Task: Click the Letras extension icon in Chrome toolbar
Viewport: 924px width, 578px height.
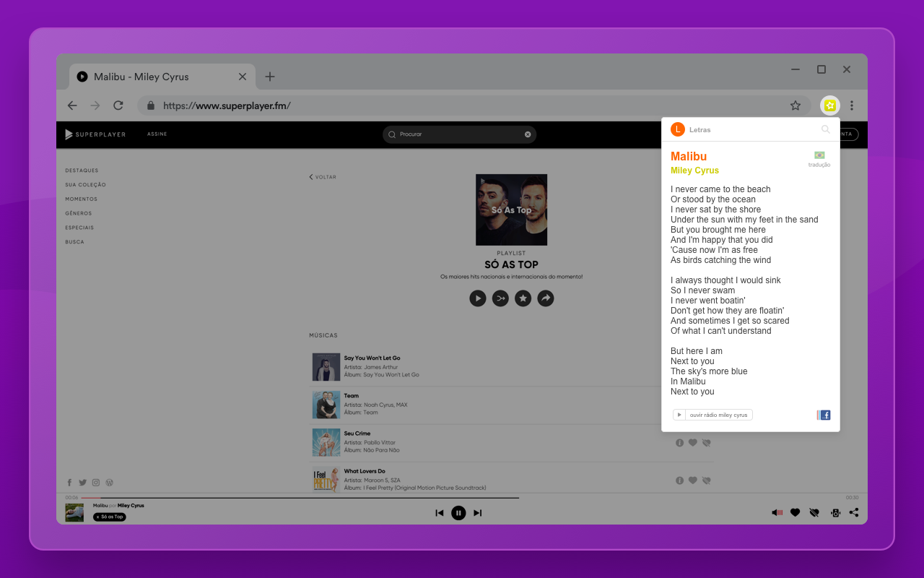Action: click(829, 105)
